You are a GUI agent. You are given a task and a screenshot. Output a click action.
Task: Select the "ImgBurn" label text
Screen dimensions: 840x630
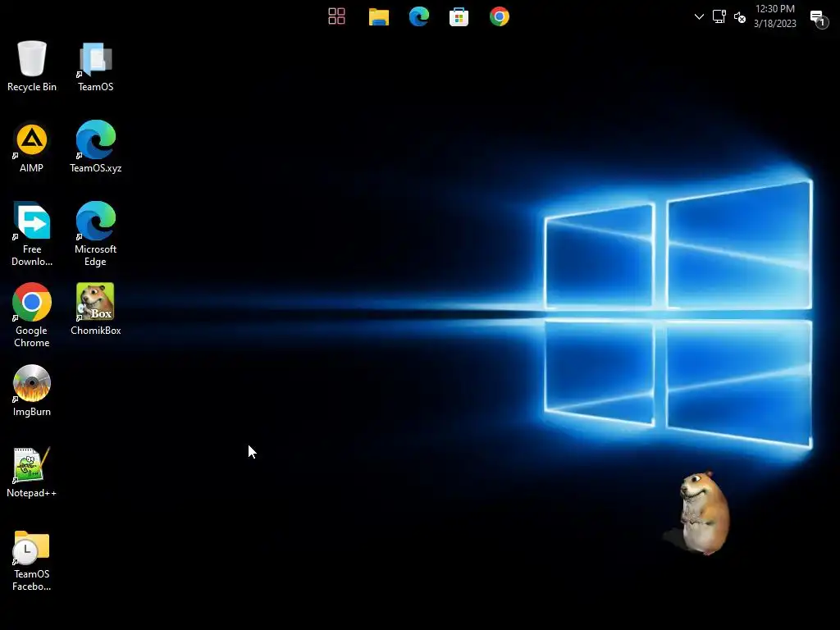[32, 412]
